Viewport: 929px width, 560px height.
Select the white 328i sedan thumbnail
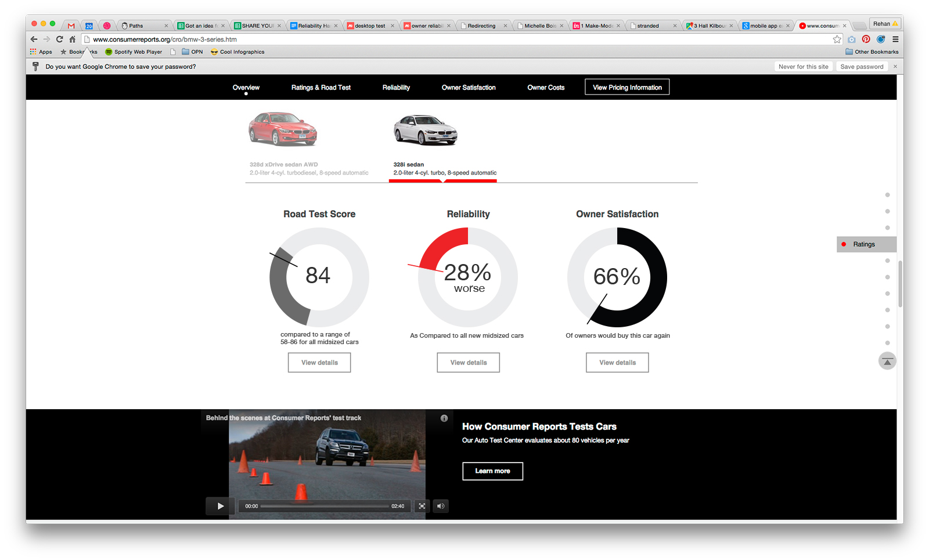point(426,129)
